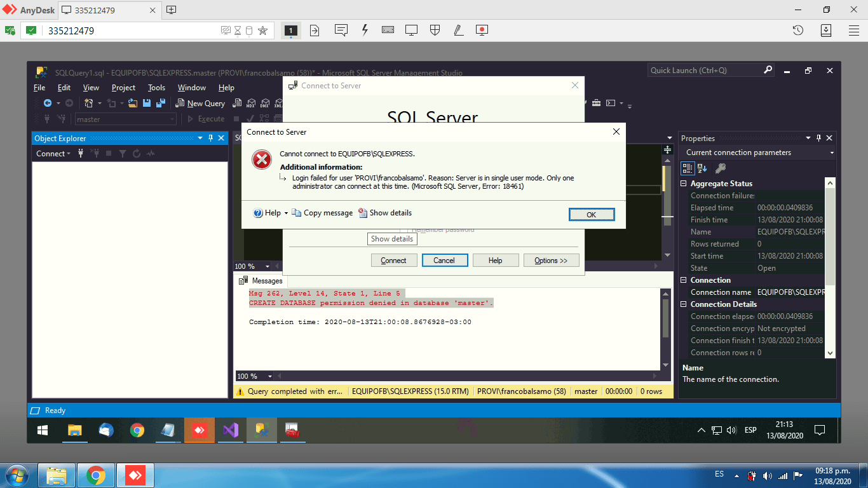Image resolution: width=868 pixels, height=488 pixels.
Task: Open Object Explorer window position dropdown
Action: [200, 138]
